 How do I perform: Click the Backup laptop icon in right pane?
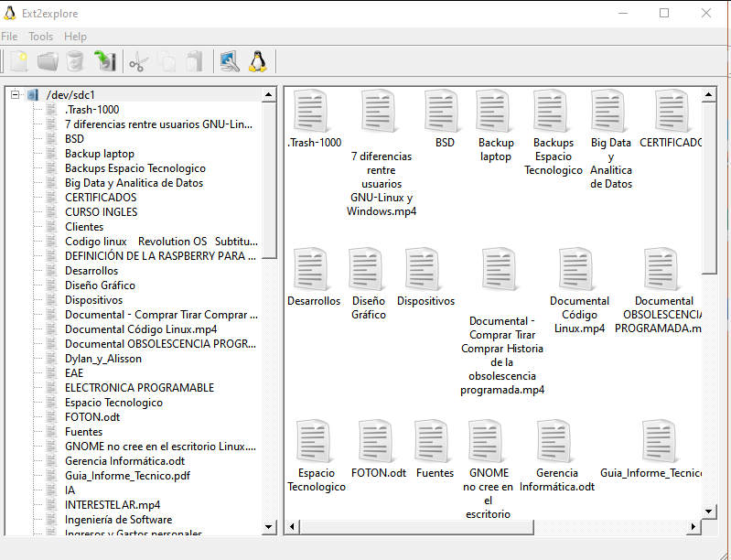[493, 111]
